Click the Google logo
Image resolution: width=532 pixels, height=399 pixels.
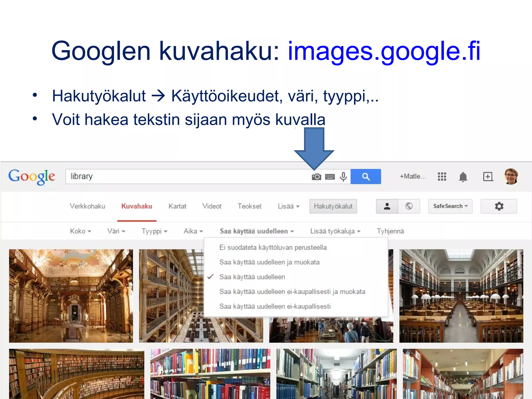coord(32,177)
